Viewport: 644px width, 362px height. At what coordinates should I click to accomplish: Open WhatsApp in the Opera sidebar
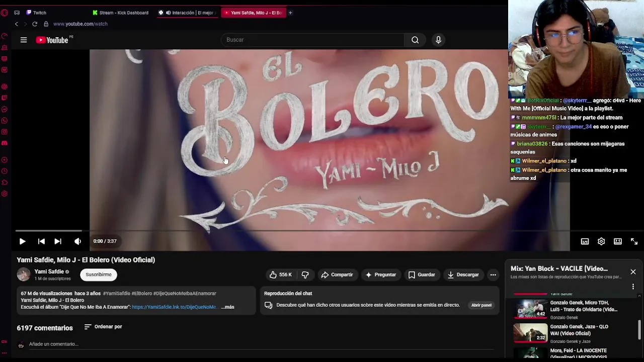point(5,121)
